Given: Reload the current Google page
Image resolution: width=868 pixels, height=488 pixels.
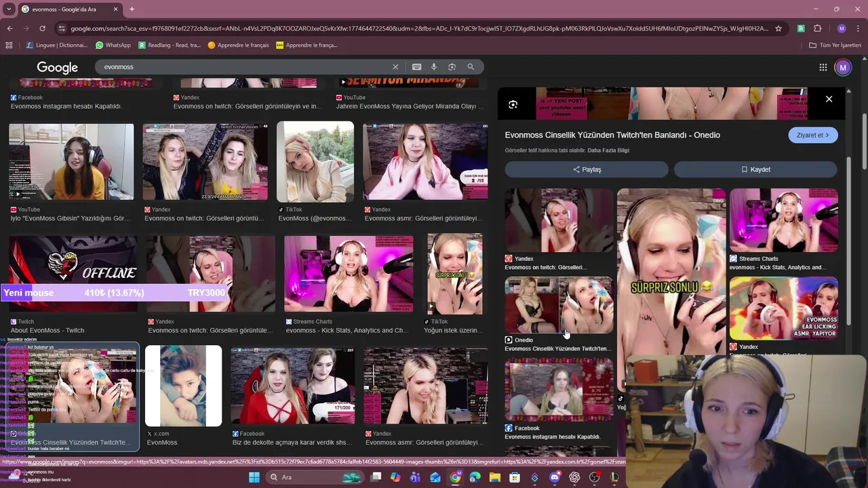Looking at the screenshot, I should coord(42,28).
